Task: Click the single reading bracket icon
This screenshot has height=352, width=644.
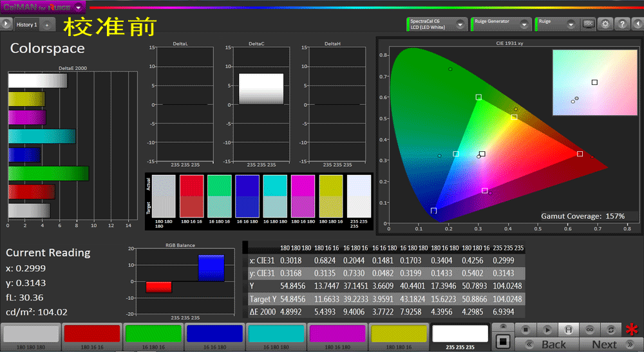Action: (567, 329)
